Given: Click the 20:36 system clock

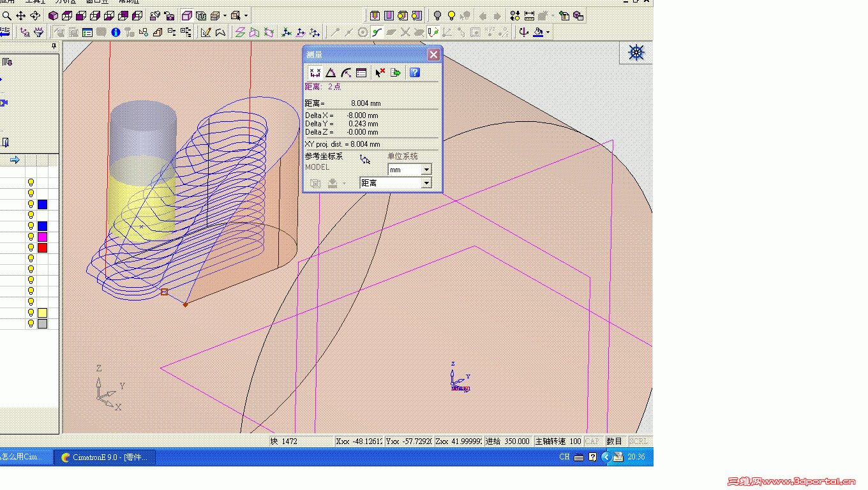Looking at the screenshot, I should (x=636, y=457).
